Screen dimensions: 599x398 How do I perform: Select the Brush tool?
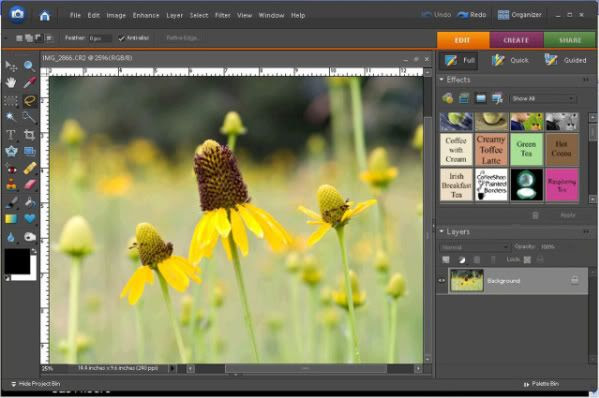[11, 202]
